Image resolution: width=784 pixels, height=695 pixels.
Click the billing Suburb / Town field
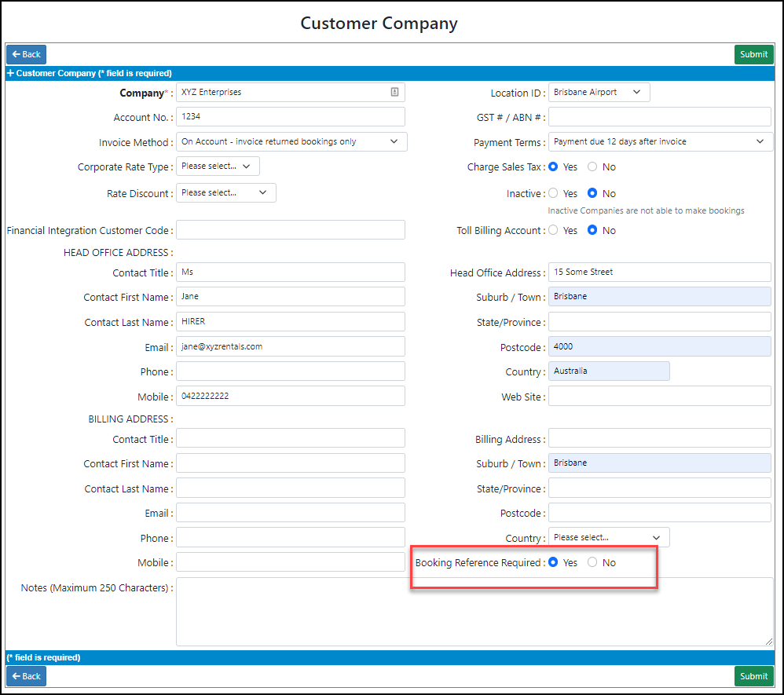click(x=660, y=463)
